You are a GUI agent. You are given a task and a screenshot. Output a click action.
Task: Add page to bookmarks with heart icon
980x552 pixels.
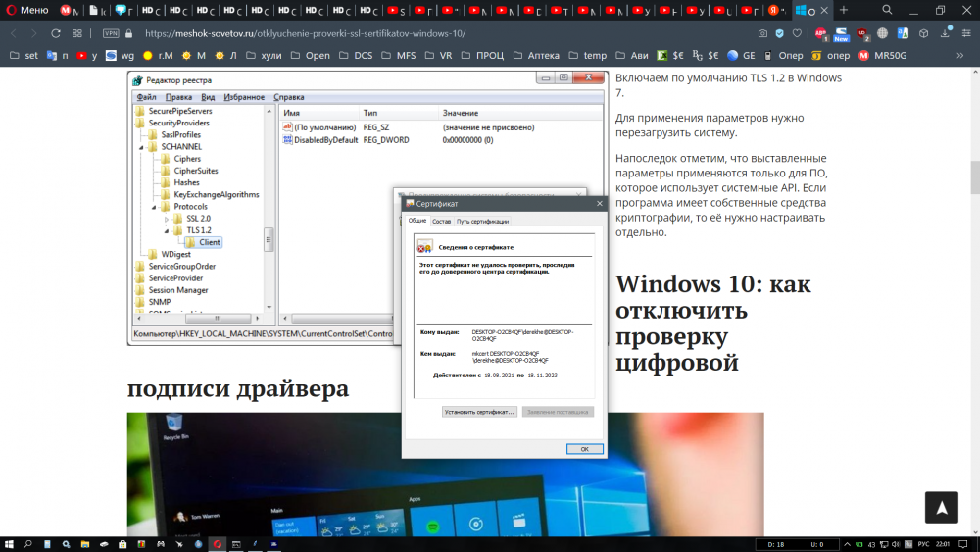pos(797,33)
